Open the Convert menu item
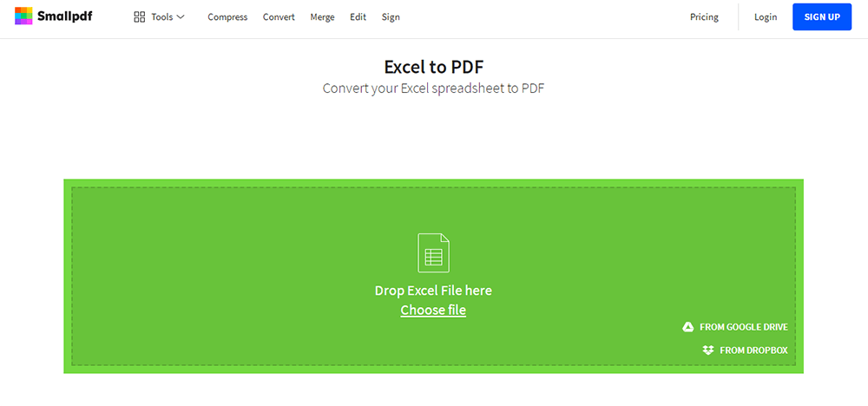Viewport: 868px width, 406px height. pos(279,17)
